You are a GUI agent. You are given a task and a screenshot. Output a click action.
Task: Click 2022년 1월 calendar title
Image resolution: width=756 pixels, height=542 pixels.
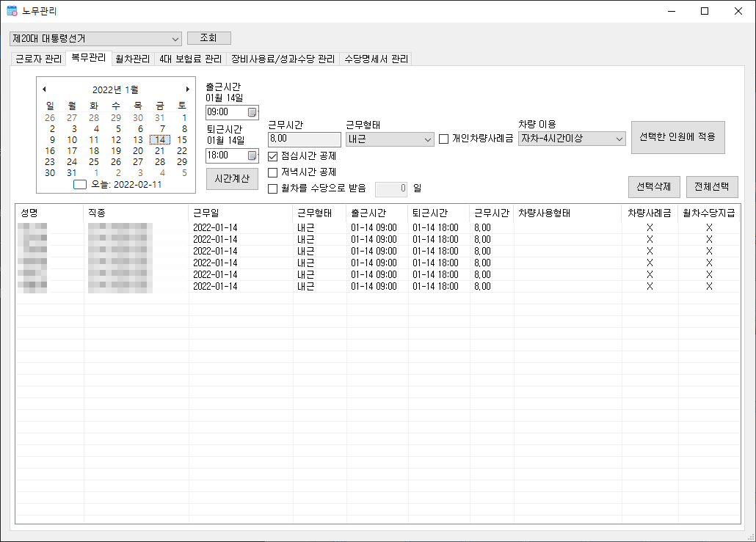coord(115,89)
